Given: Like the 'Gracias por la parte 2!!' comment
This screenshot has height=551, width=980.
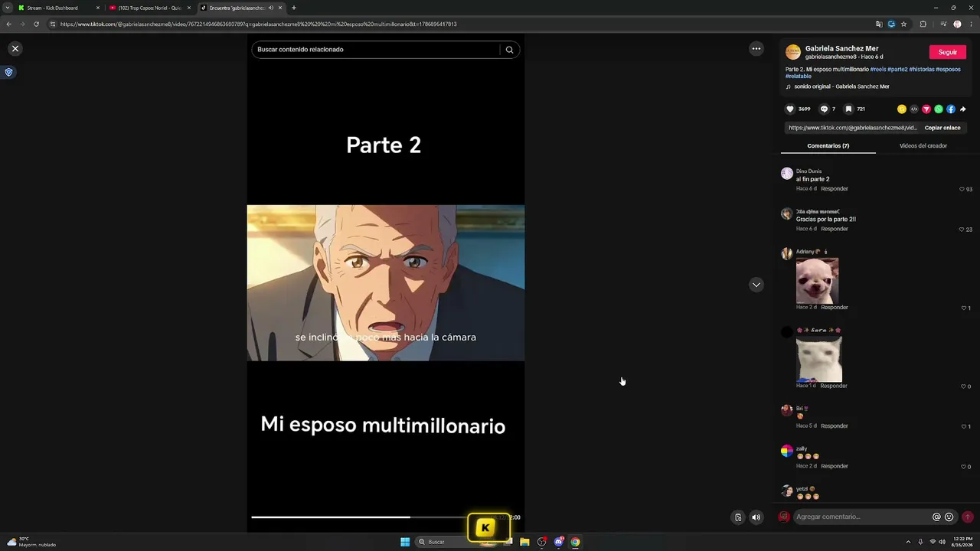Looking at the screenshot, I should (962, 230).
